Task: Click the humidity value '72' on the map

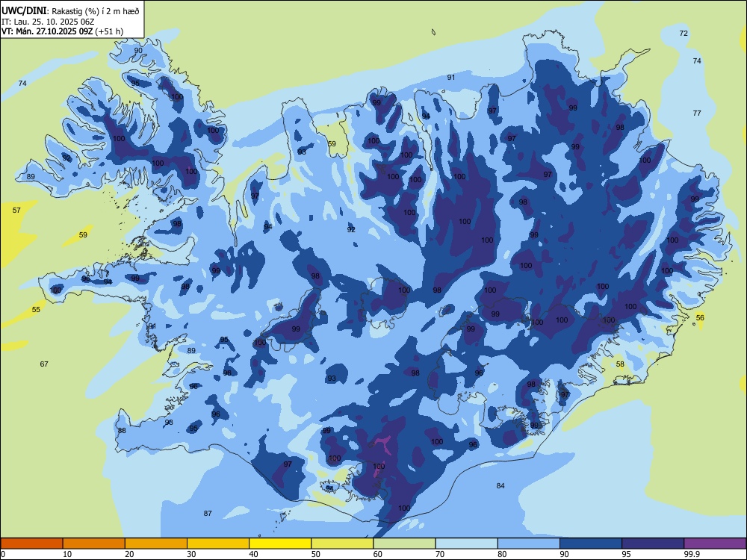Action: [684, 34]
